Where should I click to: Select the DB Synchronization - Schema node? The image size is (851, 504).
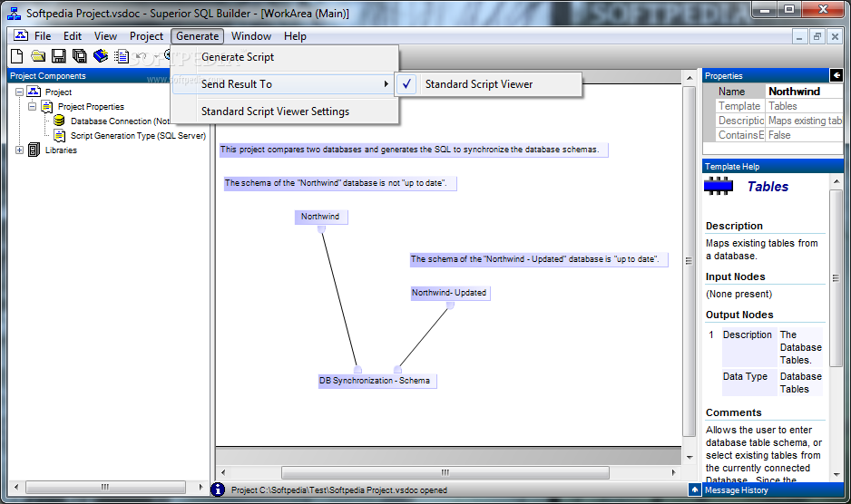(377, 381)
